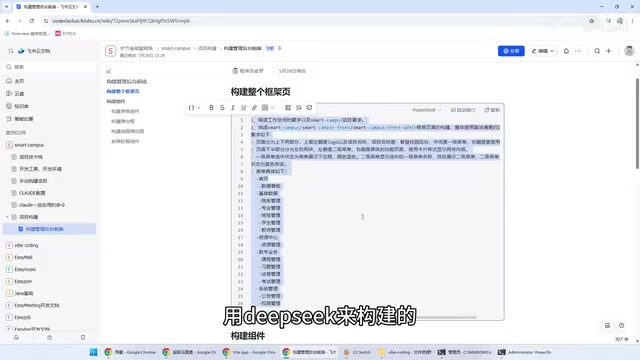Open Windows Start menu on taskbar
The width and height of the screenshot is (640, 360).
coord(93,352)
